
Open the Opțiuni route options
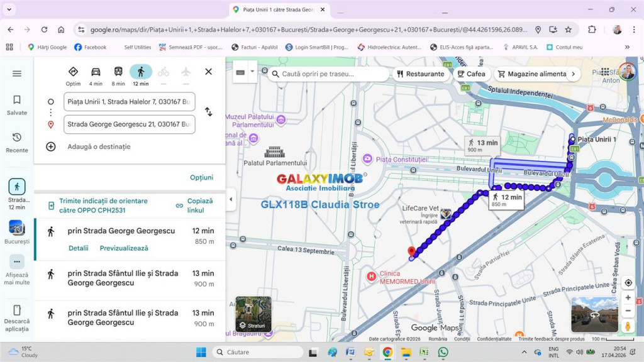point(201,177)
